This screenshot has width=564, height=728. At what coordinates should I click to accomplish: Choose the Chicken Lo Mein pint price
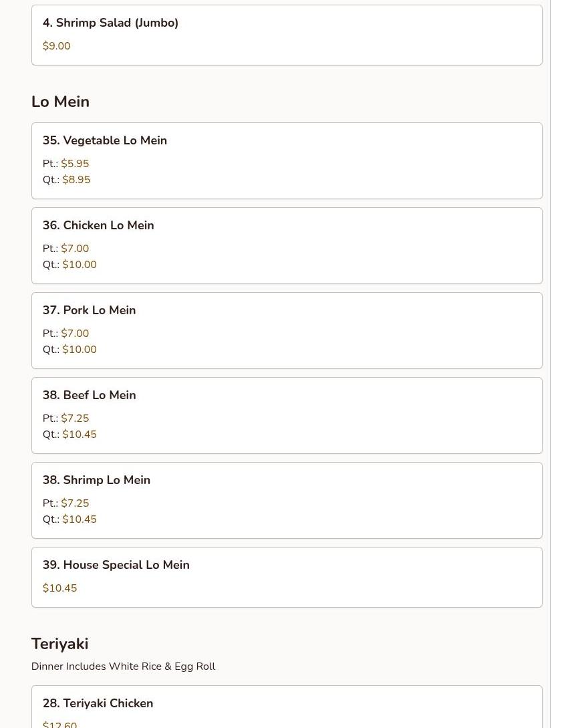point(75,249)
